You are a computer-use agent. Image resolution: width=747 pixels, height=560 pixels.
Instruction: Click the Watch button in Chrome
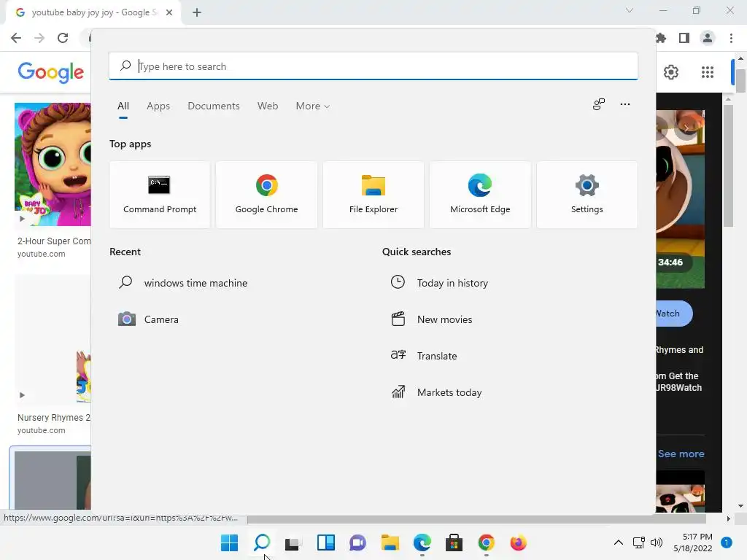click(x=674, y=314)
